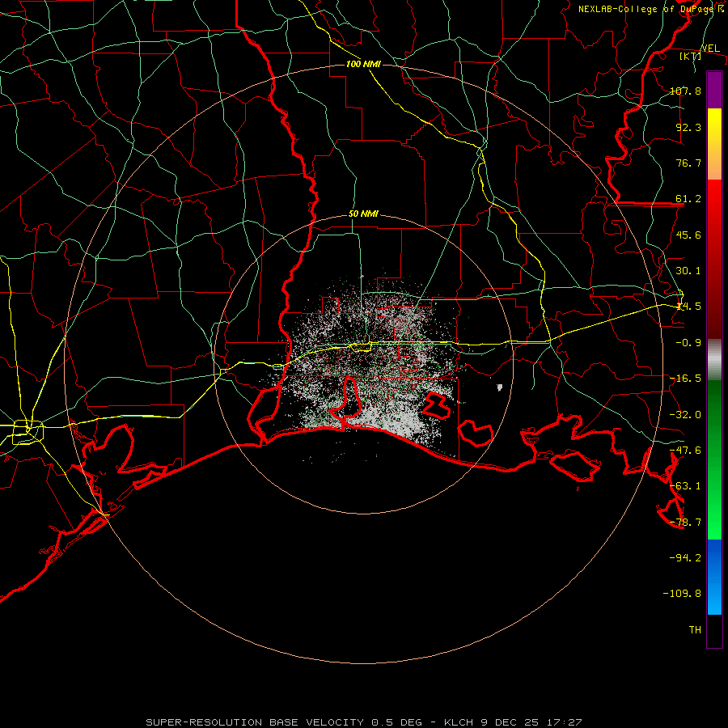Click the NEXLAB-College of DuPage credit text
Image resolution: width=728 pixels, height=728 pixels.
(650, 9)
